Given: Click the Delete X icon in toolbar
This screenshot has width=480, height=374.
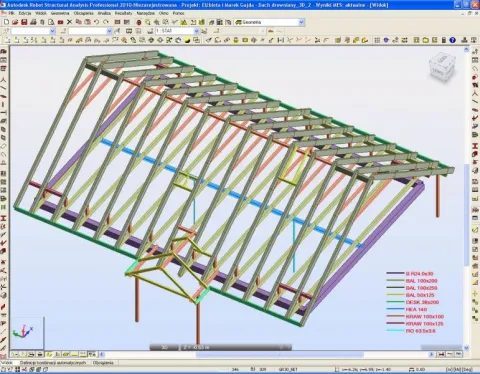Looking at the screenshot, I should pyautogui.click(x=69, y=22).
